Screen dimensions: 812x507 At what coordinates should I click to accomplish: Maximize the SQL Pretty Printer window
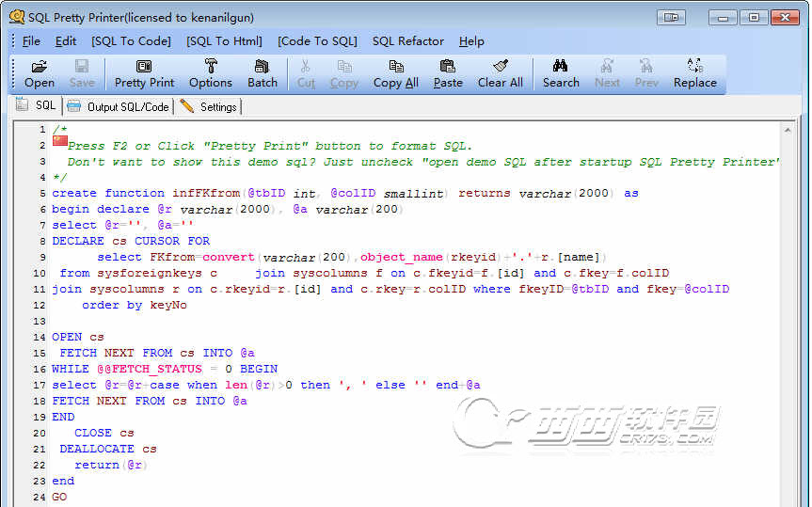coord(754,17)
